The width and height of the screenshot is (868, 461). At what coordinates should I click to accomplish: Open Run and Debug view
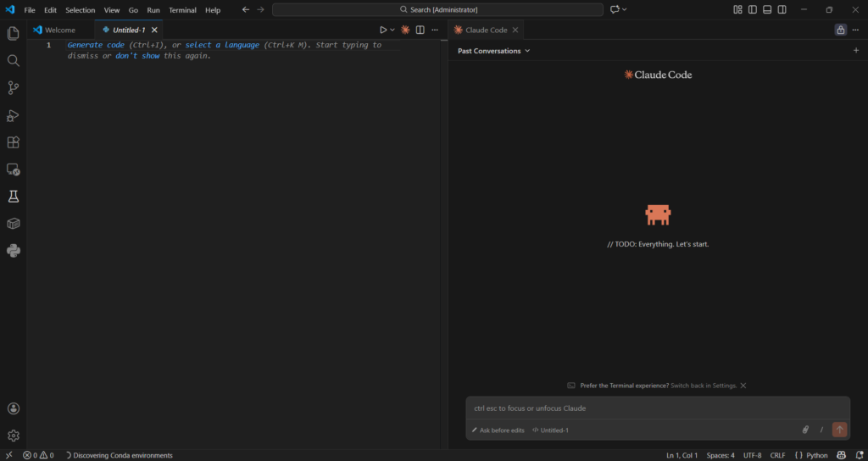[x=14, y=115]
